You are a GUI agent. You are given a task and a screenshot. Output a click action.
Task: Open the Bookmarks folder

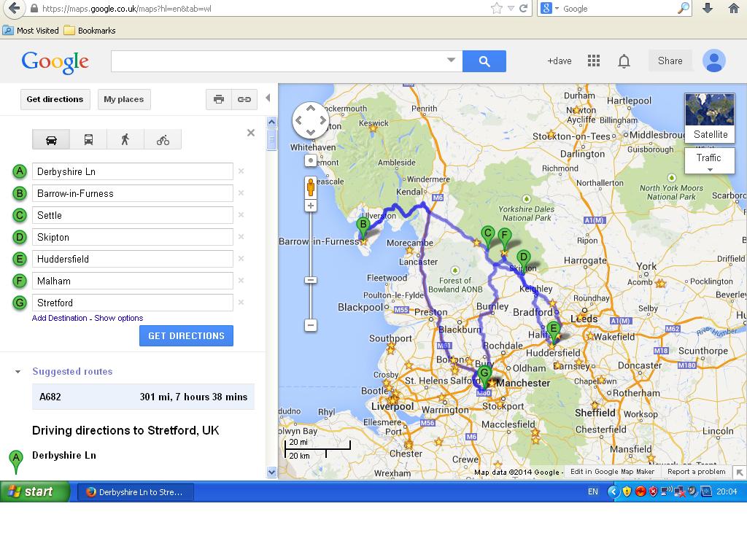click(90, 31)
